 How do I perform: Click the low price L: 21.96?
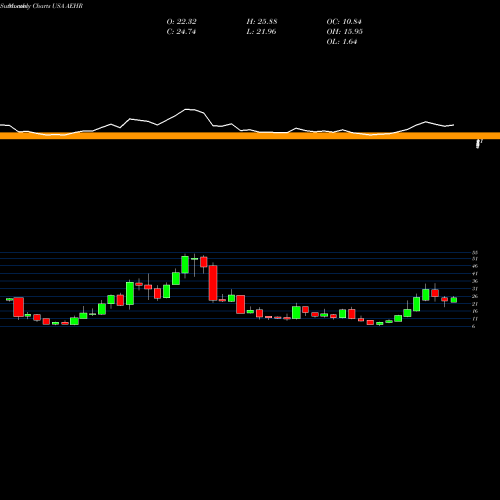[261, 32]
